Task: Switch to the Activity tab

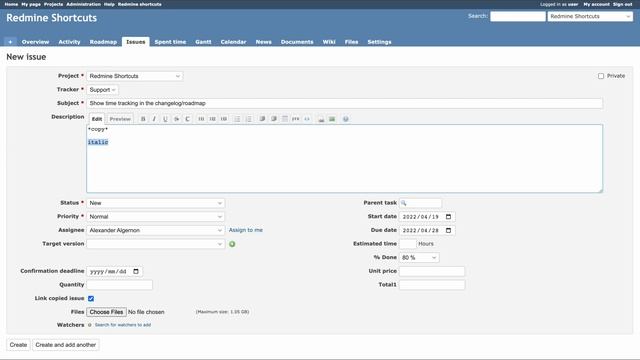Action: [x=69, y=42]
